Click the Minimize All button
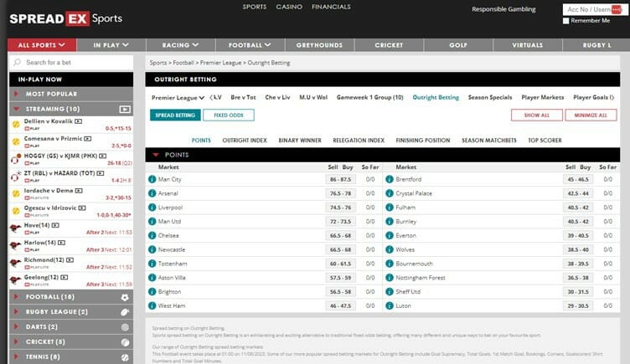 [x=591, y=115]
